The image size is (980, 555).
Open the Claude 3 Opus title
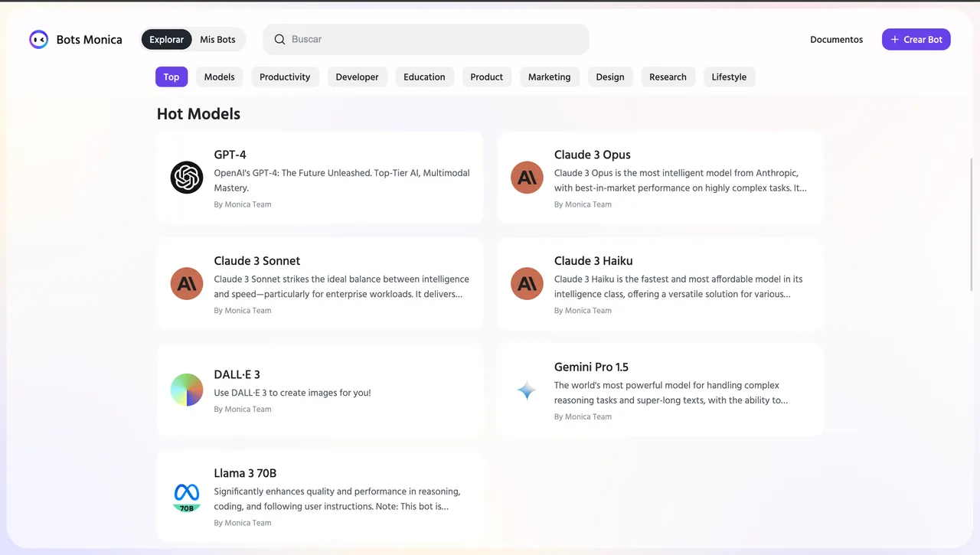pos(593,155)
